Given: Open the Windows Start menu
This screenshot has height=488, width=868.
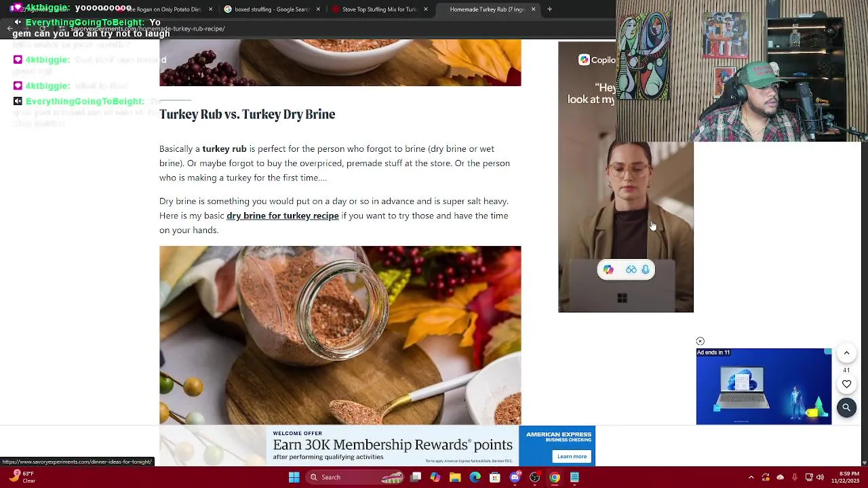Looking at the screenshot, I should (294, 477).
